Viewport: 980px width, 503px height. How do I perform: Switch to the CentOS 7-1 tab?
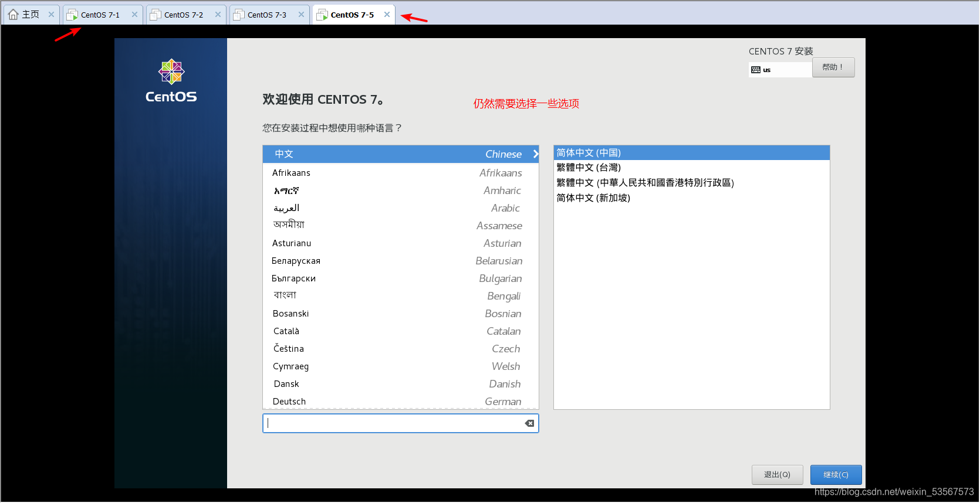click(x=102, y=15)
